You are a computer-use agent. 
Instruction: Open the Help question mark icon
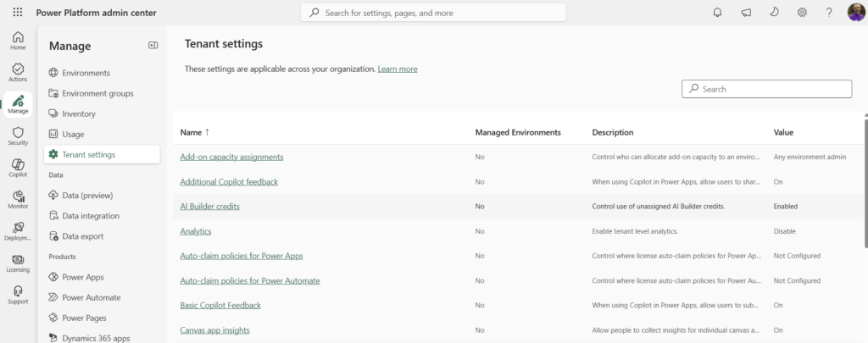pos(829,12)
